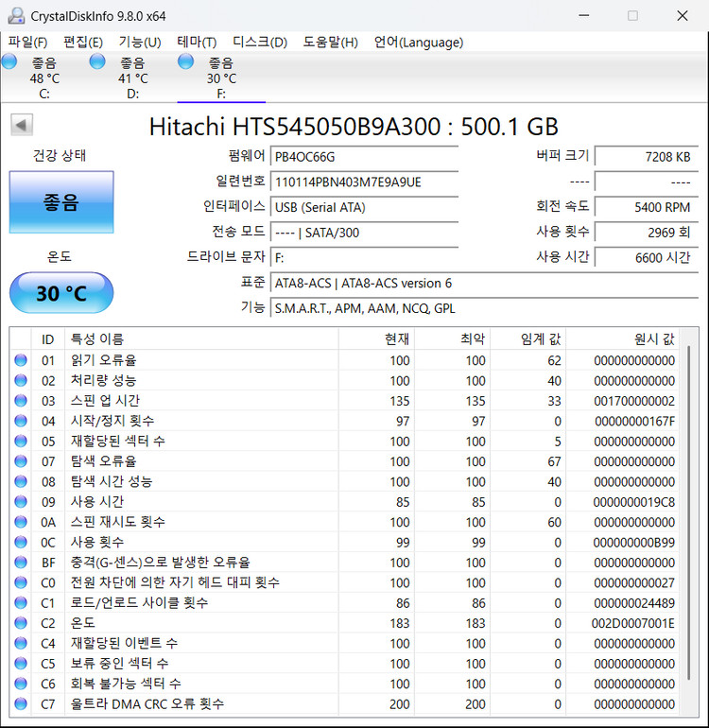This screenshot has height=728, width=709.
Task: Minimize the CrystalDiskInfo window
Action: [584, 16]
